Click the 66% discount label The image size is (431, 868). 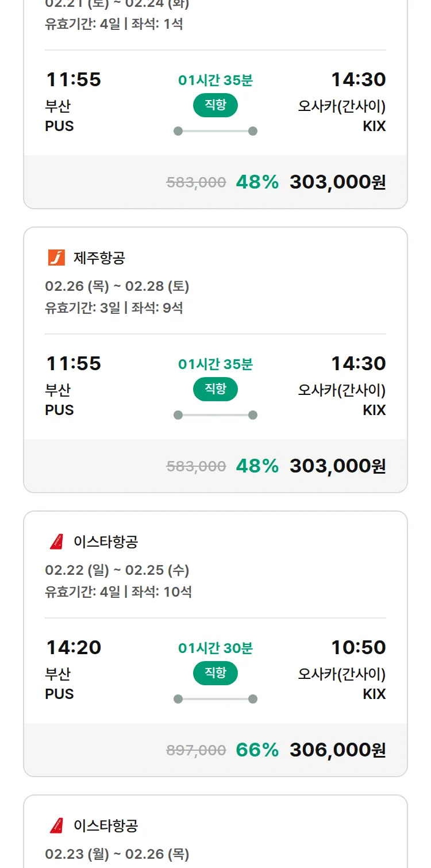coord(257,750)
